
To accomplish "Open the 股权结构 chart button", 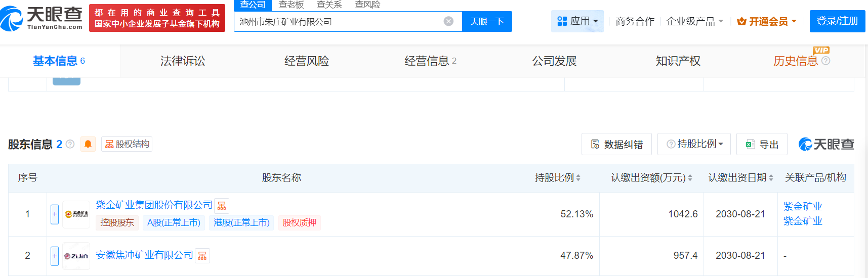I will [x=127, y=144].
